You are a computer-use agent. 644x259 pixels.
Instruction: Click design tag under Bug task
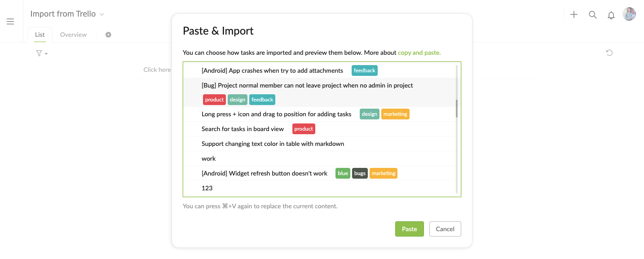tap(238, 100)
